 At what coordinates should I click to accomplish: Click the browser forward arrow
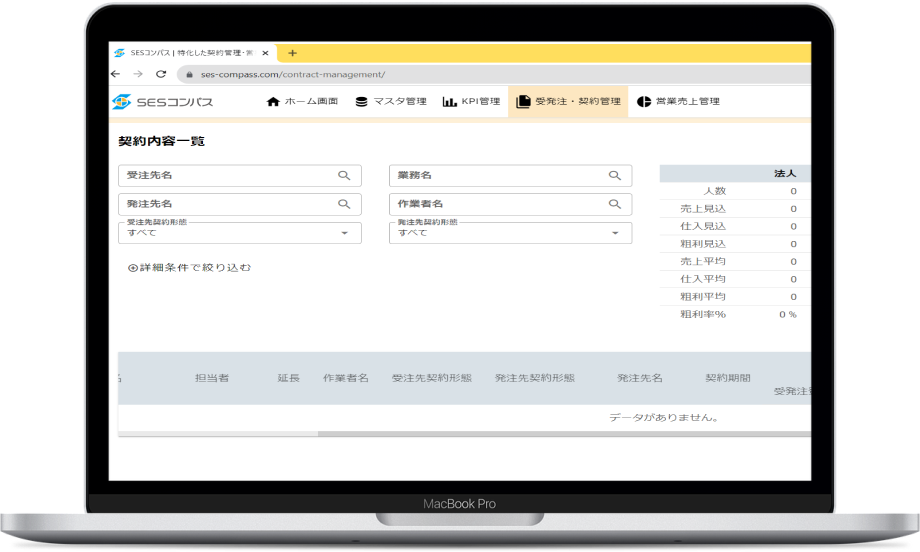point(138,74)
